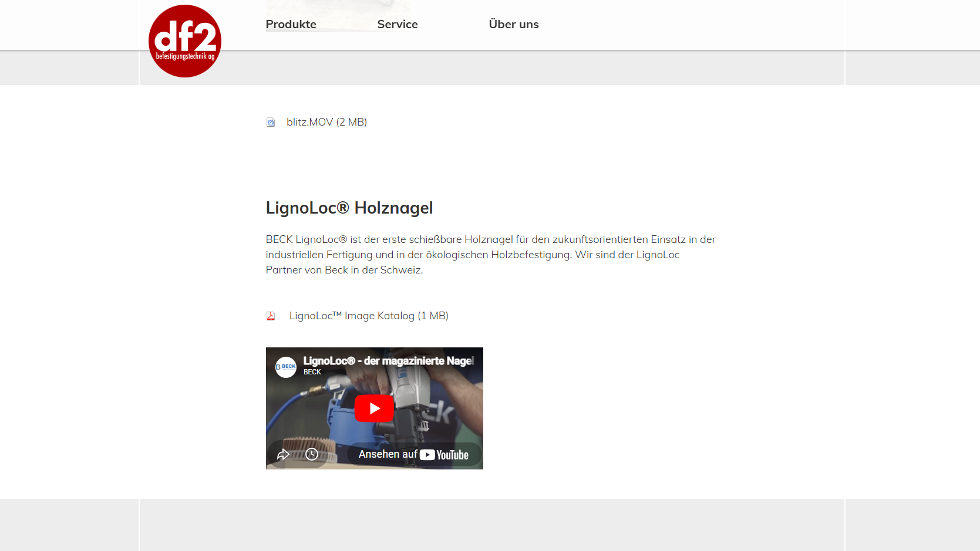
Task: Click the BECK LignoLoc description paragraph
Action: point(490,255)
